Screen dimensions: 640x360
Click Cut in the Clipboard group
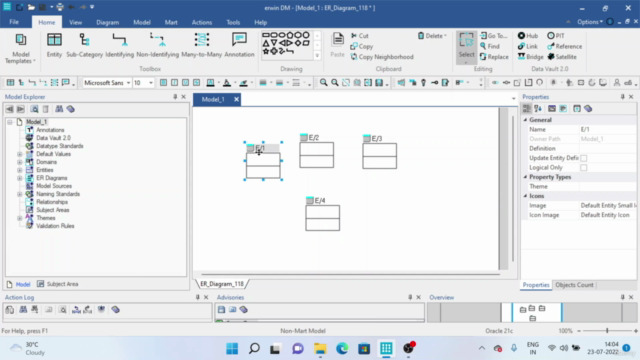[x=360, y=36]
